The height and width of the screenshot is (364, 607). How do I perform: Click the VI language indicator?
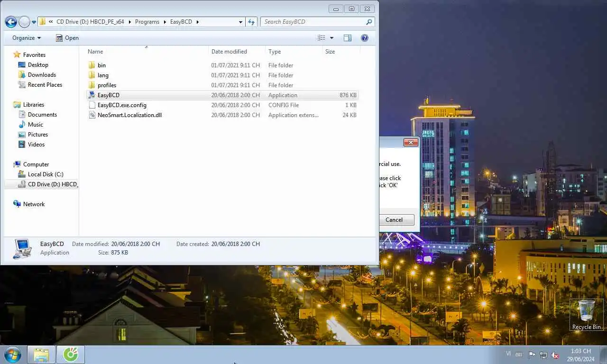point(508,354)
